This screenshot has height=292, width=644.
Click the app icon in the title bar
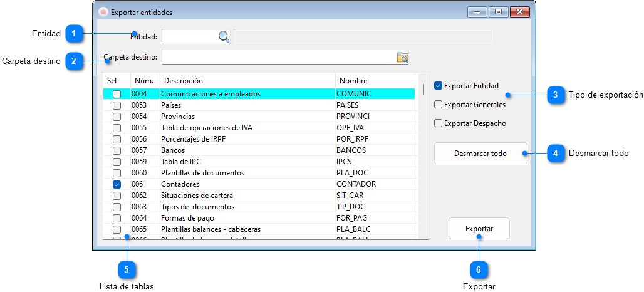pos(103,12)
